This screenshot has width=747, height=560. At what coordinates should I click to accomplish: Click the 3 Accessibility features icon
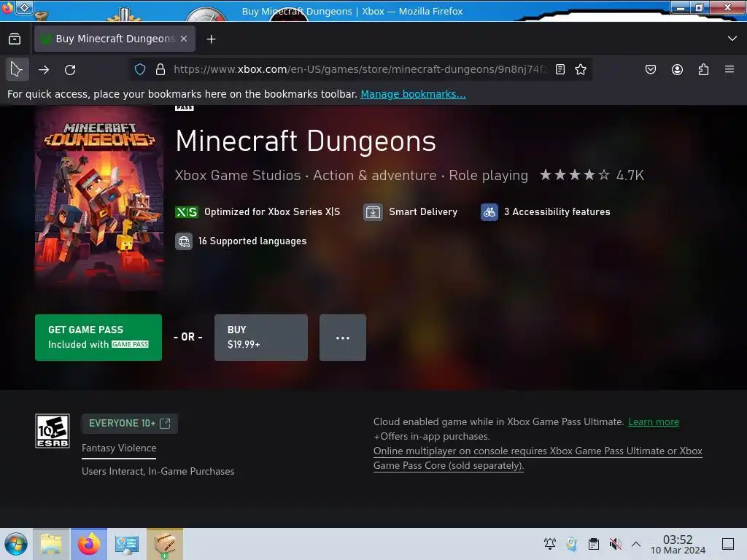pyautogui.click(x=489, y=212)
